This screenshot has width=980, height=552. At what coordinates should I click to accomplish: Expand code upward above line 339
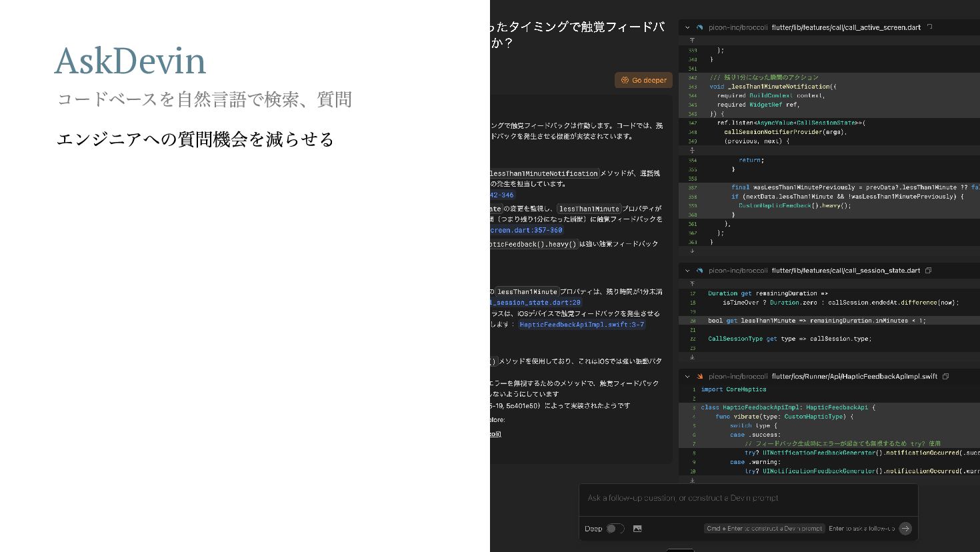[x=692, y=41]
